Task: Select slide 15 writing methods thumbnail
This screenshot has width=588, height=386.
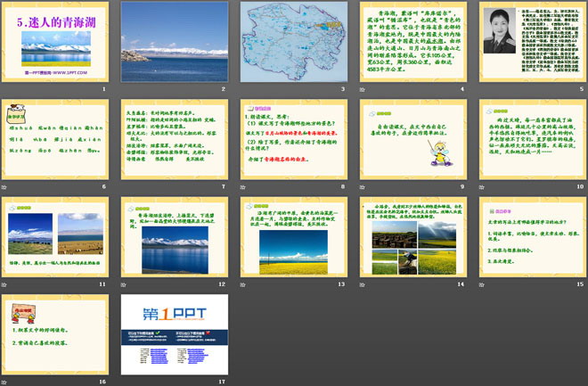Action: [x=533, y=237]
